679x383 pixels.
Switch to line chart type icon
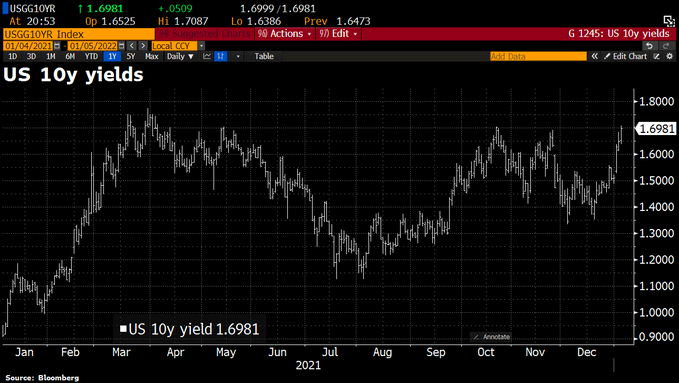pyautogui.click(x=207, y=56)
